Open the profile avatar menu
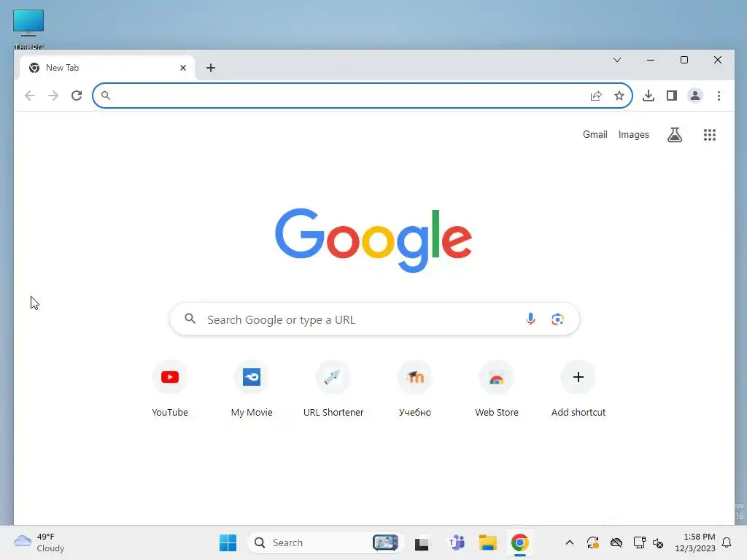Image resolution: width=747 pixels, height=560 pixels. click(695, 96)
